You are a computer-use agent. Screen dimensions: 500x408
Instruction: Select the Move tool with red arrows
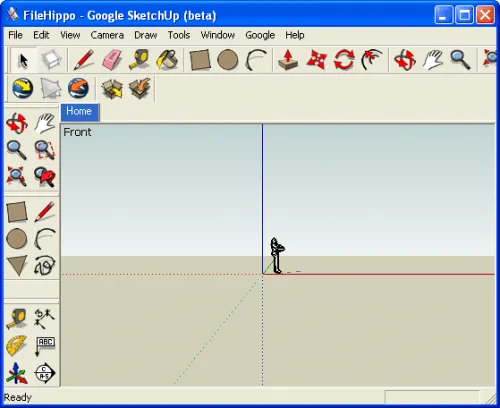(x=316, y=60)
